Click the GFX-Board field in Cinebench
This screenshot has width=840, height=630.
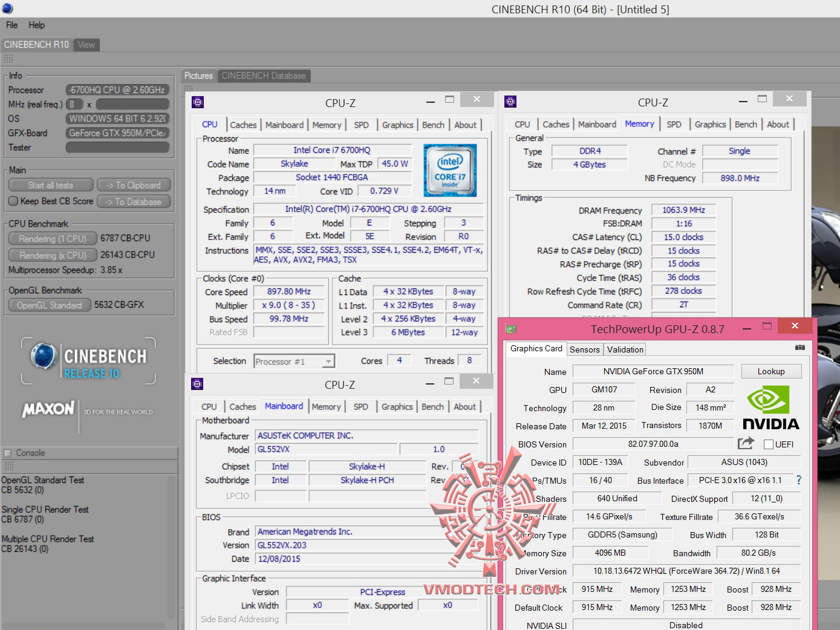[117, 133]
